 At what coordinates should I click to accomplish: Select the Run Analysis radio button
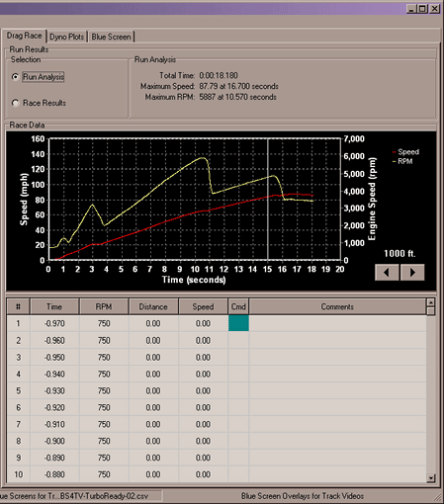tap(15, 77)
